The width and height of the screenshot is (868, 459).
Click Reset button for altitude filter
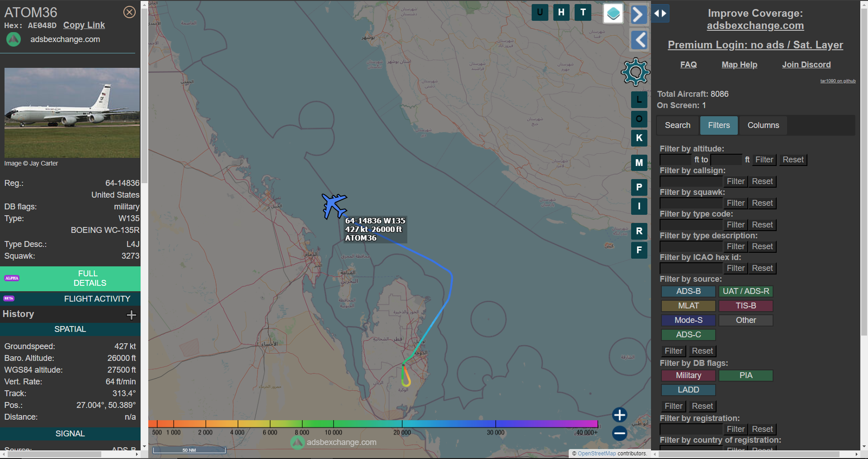point(793,160)
